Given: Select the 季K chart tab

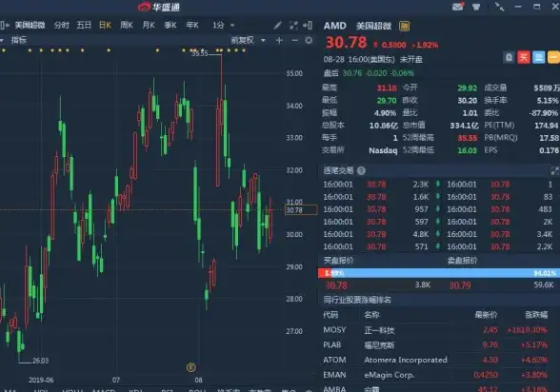Looking at the screenshot, I should coord(170,26).
